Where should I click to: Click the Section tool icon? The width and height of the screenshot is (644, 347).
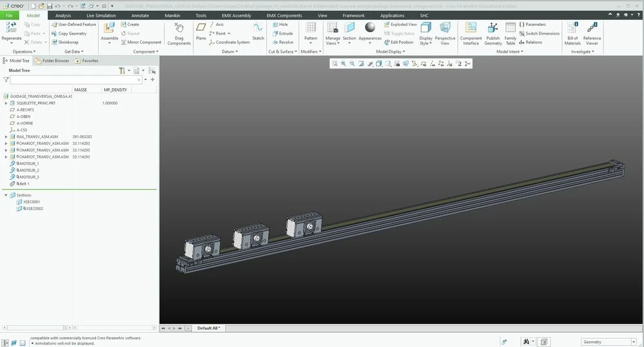(349, 28)
